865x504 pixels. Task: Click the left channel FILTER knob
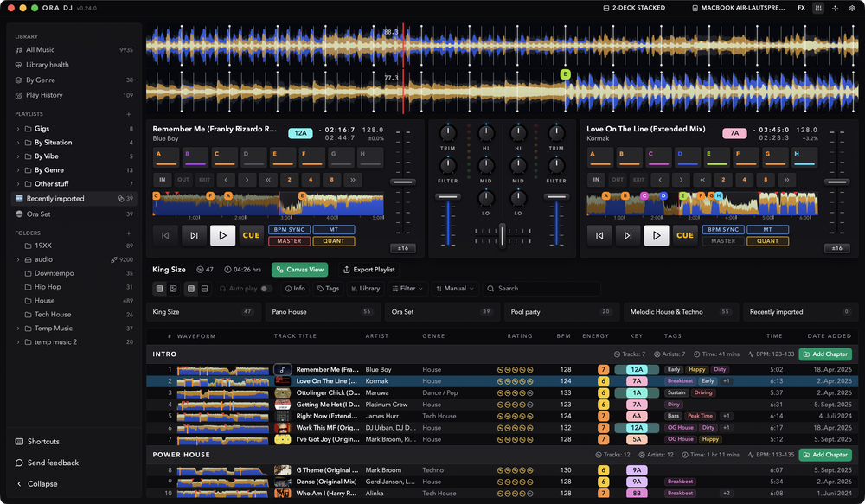[x=447, y=165]
